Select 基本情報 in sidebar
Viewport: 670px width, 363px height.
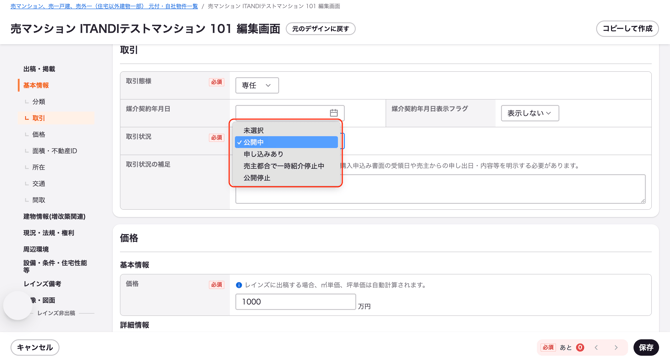[36, 85]
